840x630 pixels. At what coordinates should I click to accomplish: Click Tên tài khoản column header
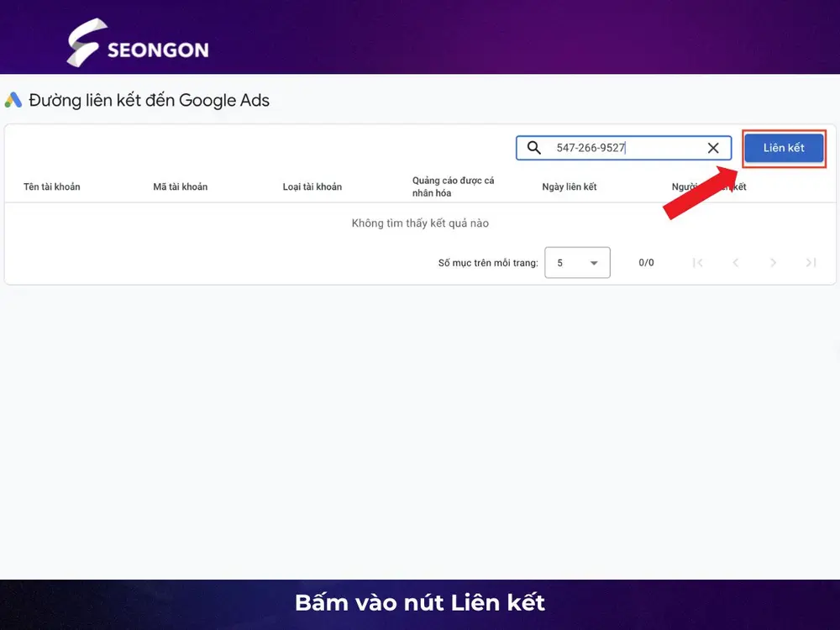pyautogui.click(x=52, y=187)
